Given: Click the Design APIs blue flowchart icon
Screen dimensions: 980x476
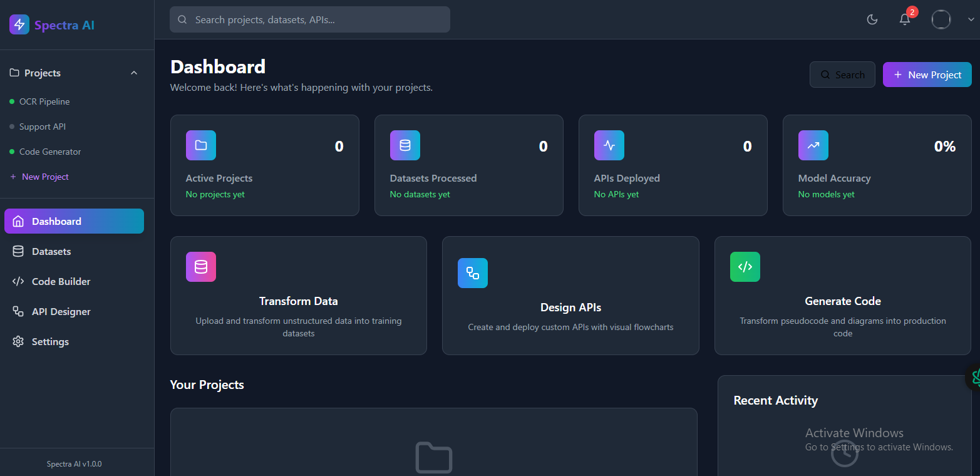Looking at the screenshot, I should 473,273.
